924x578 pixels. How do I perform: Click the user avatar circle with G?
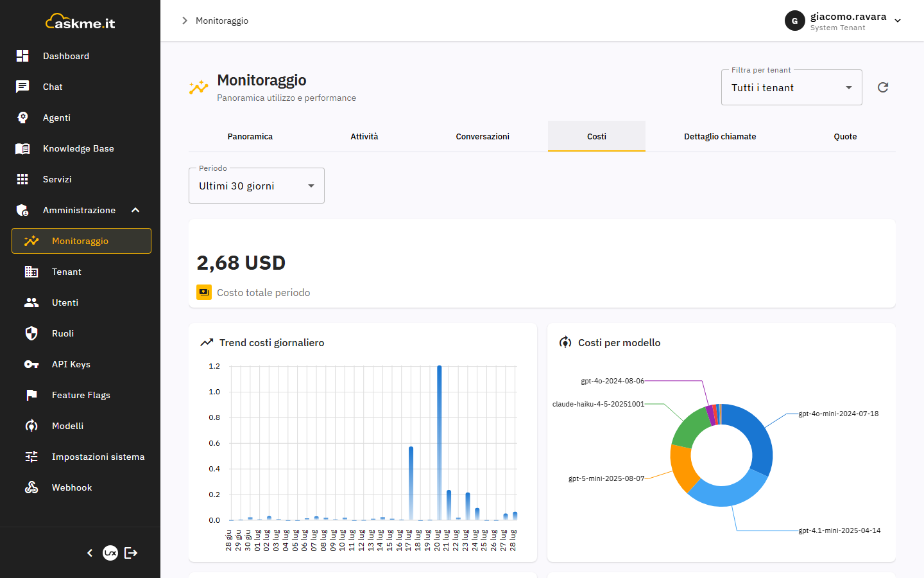tap(795, 21)
